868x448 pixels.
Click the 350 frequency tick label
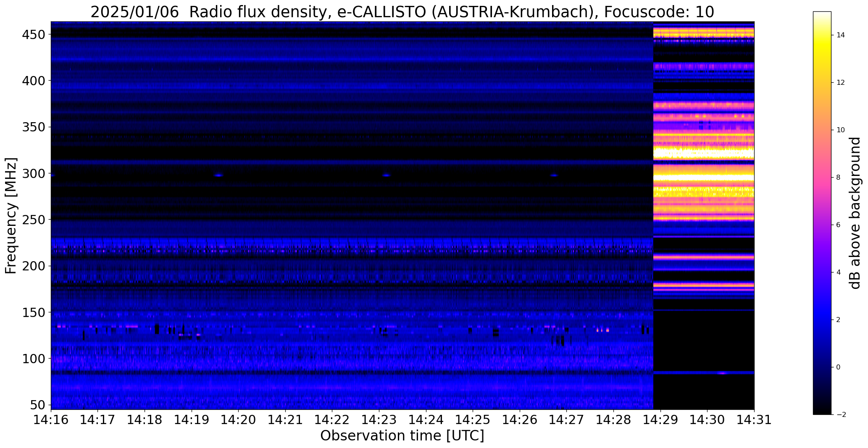point(33,127)
